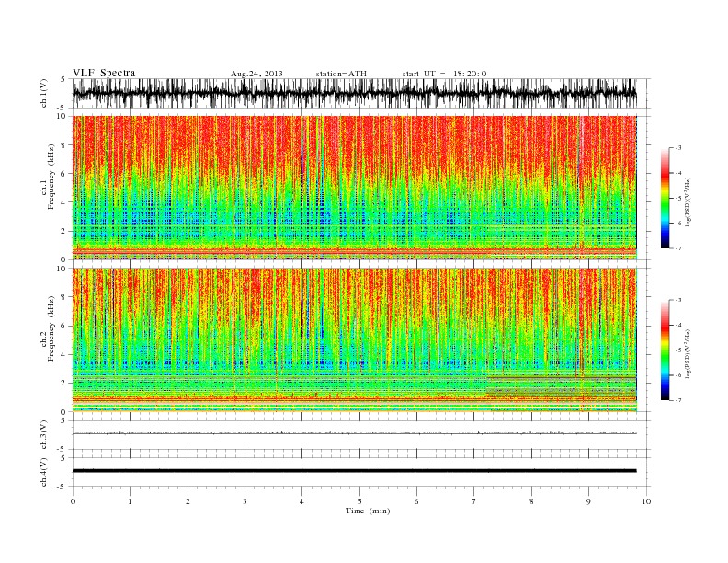This screenshot has width=728, height=563.
Task: Click inside the ch.2 frequency spectrogram
Action: [354, 340]
